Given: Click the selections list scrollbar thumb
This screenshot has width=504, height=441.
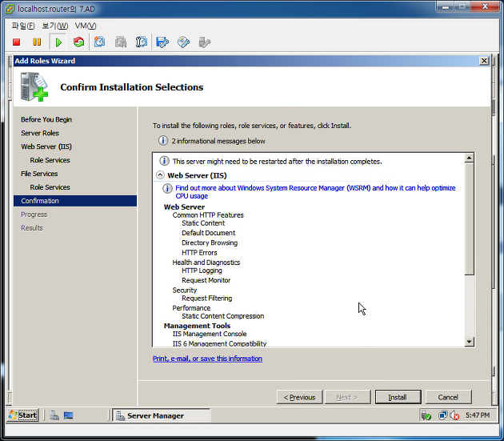Looking at the screenshot, I should click(x=469, y=218).
